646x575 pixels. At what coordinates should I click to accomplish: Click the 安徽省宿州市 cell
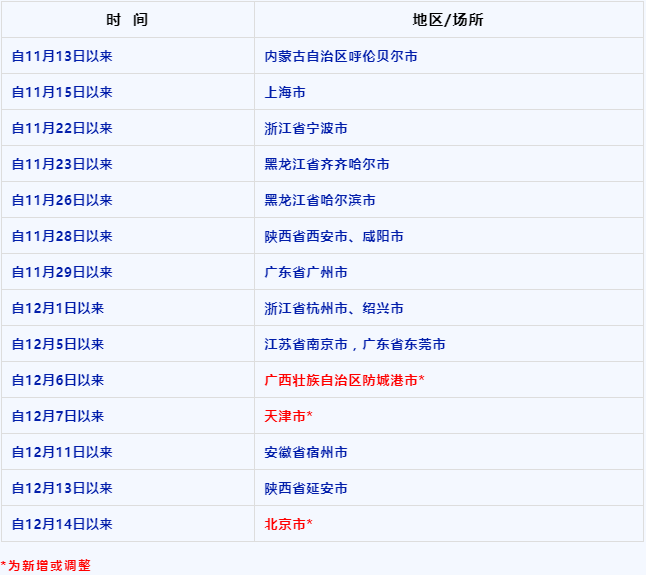click(x=449, y=452)
